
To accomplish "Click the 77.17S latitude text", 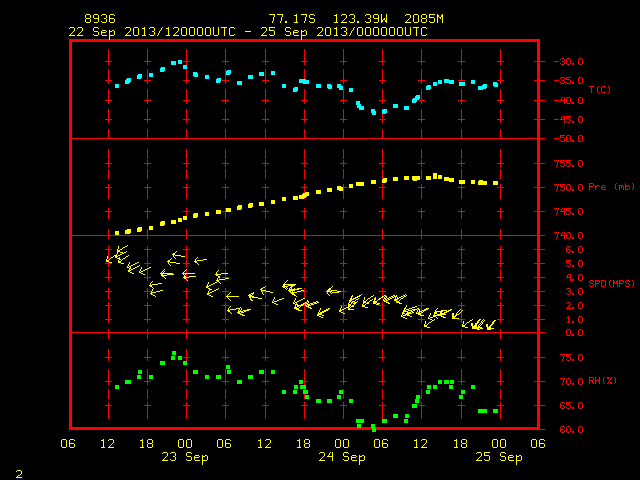I will (292, 19).
